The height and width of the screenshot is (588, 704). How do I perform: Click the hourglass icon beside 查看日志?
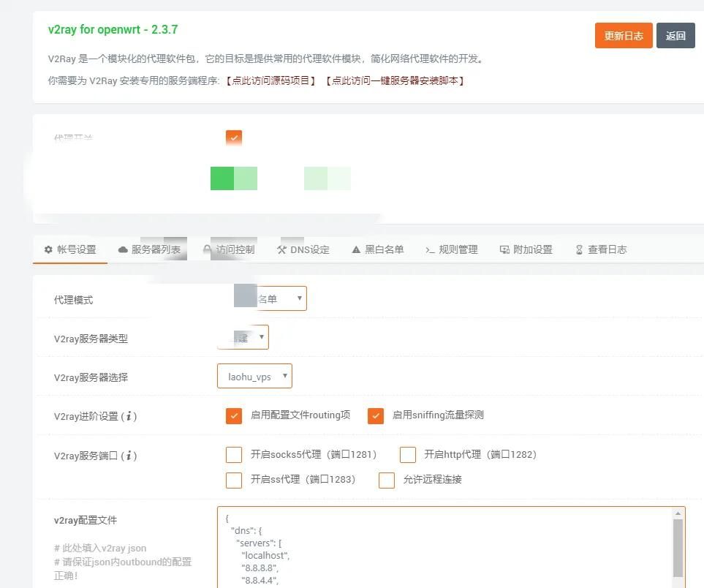[579, 250]
